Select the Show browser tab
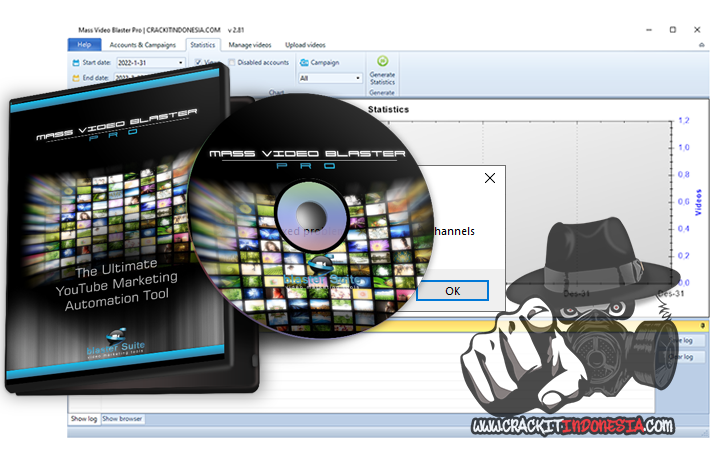Screen dimensions: 710x460 click(x=123, y=419)
